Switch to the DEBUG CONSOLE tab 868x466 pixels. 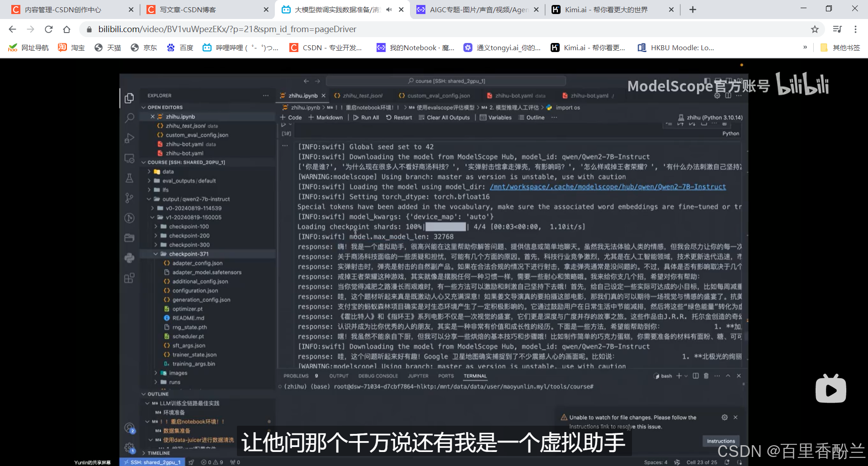pyautogui.click(x=378, y=376)
